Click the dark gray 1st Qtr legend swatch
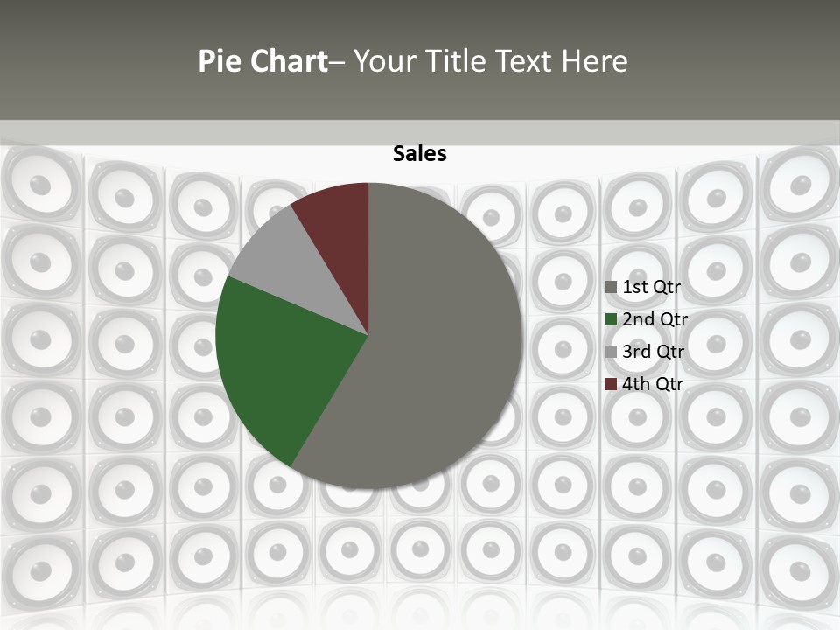This screenshot has width=840, height=630. [612, 287]
